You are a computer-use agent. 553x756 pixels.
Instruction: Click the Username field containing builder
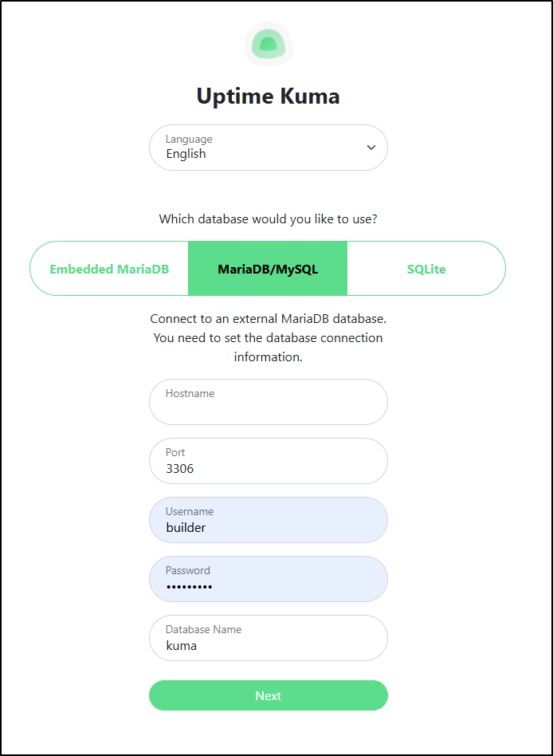coord(269,520)
